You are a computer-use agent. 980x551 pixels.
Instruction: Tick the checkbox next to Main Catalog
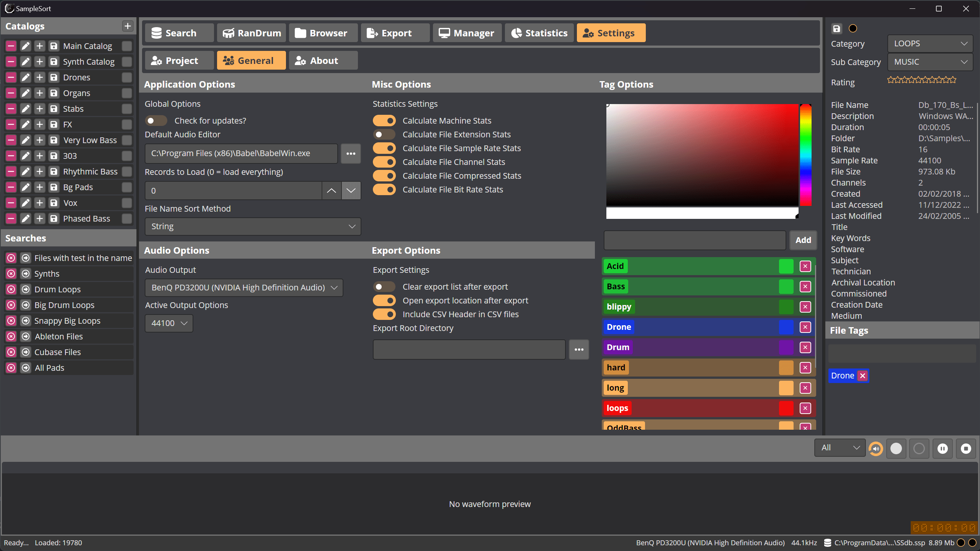pyautogui.click(x=127, y=46)
